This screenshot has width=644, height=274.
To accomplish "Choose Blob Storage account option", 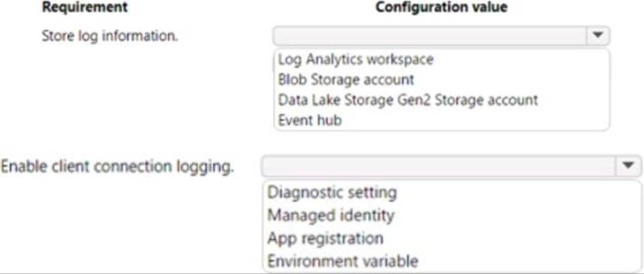I will (x=346, y=79).
